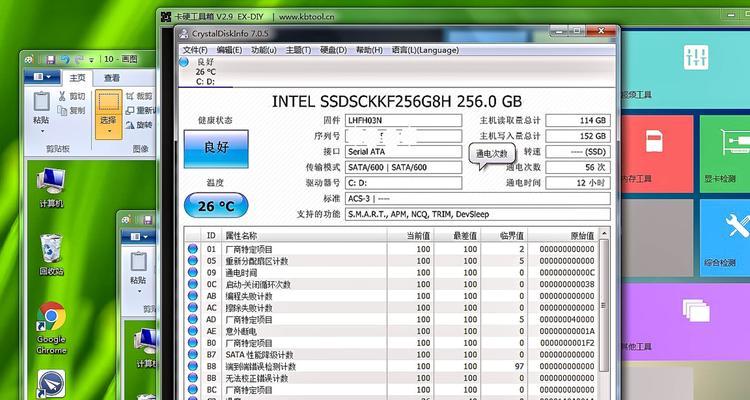This screenshot has width=750, height=400.
Task: Open the 编辑(E) menu
Action: (229, 50)
